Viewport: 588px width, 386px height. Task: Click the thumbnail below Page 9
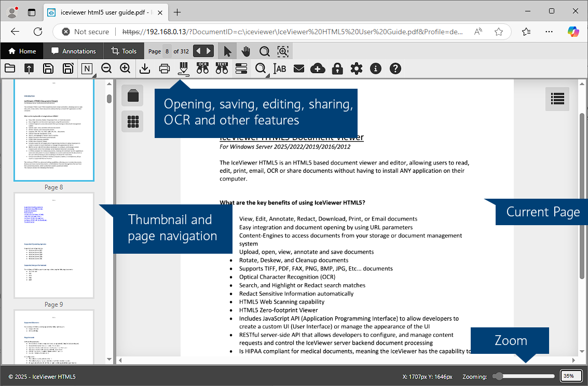(x=54, y=337)
